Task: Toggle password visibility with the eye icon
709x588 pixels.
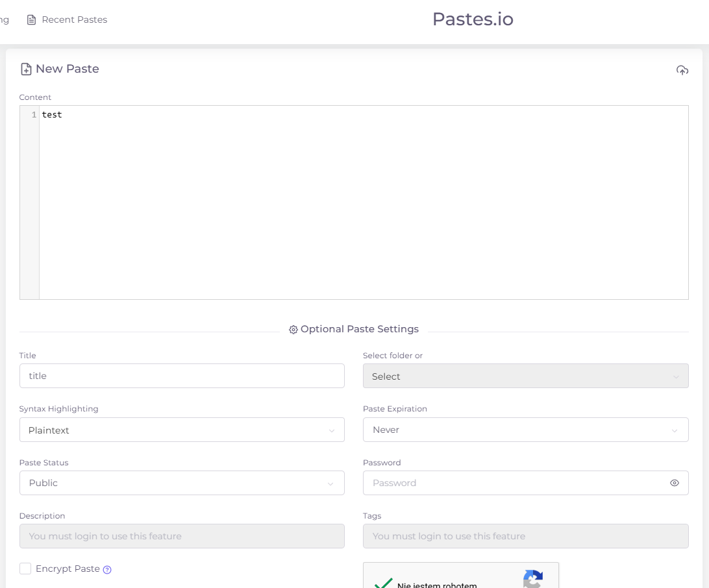Action: click(x=675, y=483)
